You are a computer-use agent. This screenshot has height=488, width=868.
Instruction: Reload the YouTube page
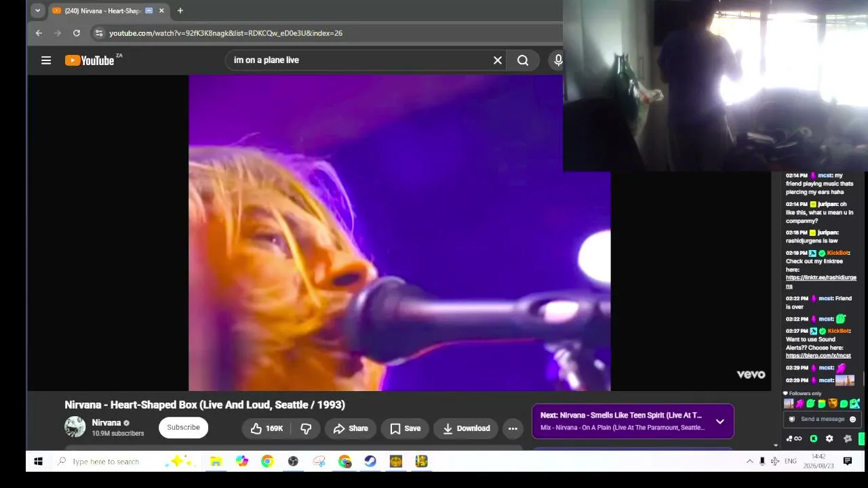coord(77,33)
